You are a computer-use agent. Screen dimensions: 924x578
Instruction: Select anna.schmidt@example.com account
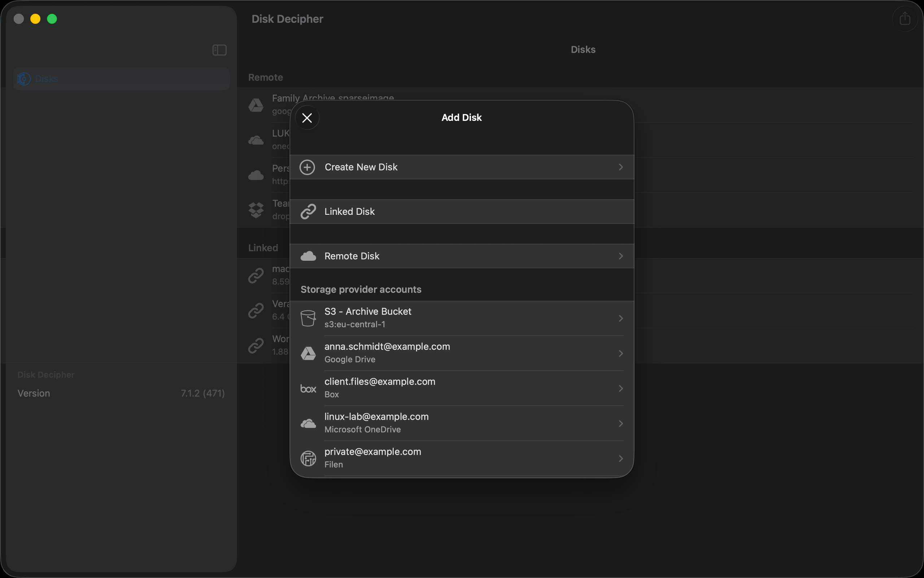[462, 353]
